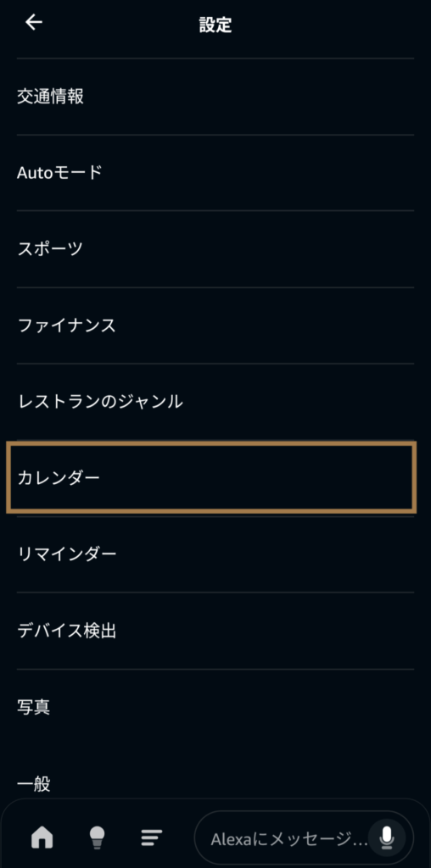Open Autoモード settings
The width and height of the screenshot is (431, 868).
coord(215,173)
